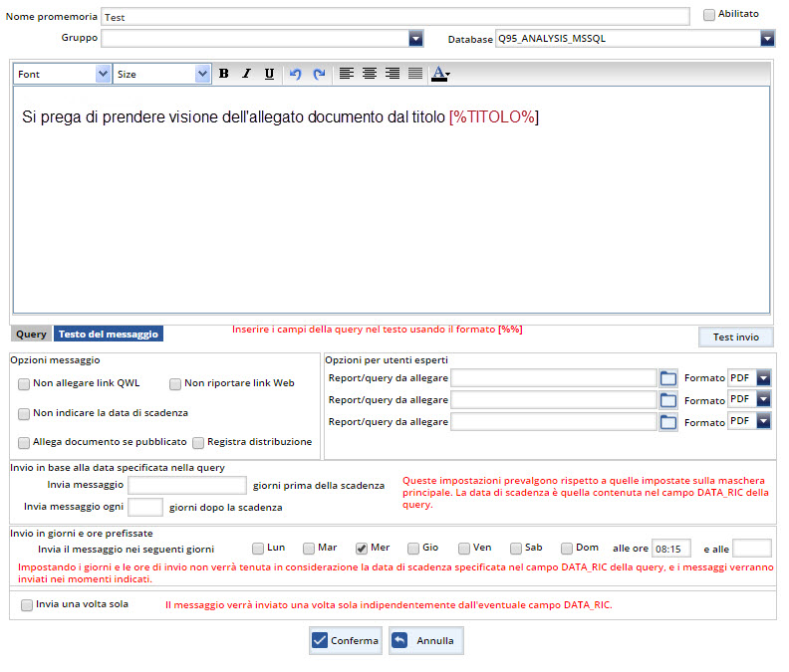Enable the Abilitato checkbox

pyautogui.click(x=709, y=15)
